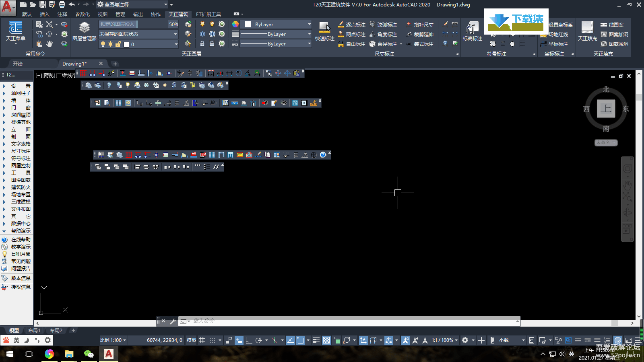
Task: Switch to the ET扩展工具 ribbon tab
Action: click(x=208, y=14)
